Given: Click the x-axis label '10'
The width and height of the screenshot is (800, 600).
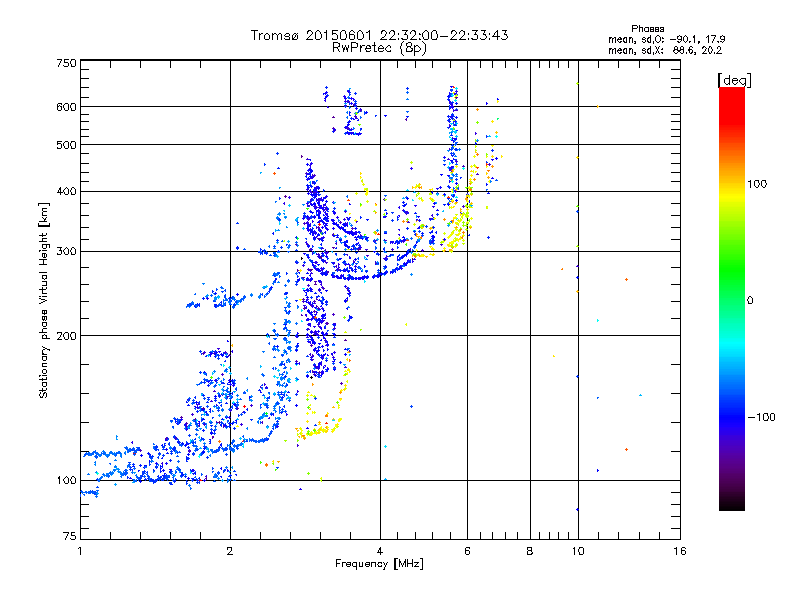Looking at the screenshot, I should tap(578, 551).
